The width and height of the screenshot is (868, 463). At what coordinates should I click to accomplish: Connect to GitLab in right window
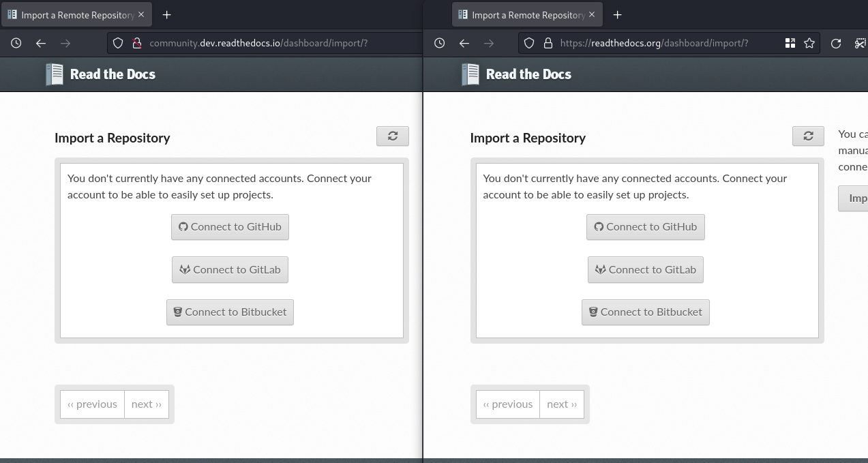(x=646, y=269)
